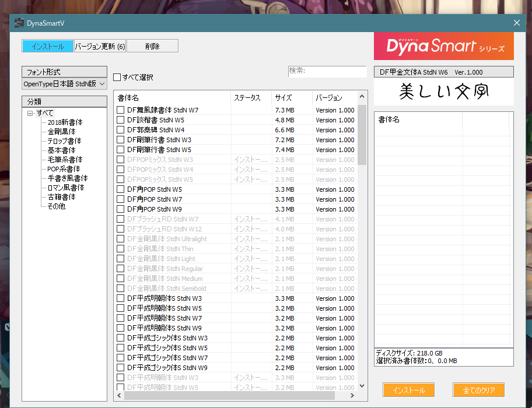Click the DynaSmartV title bar app icon
Image resolution: width=532 pixels, height=408 pixels.
click(x=19, y=23)
